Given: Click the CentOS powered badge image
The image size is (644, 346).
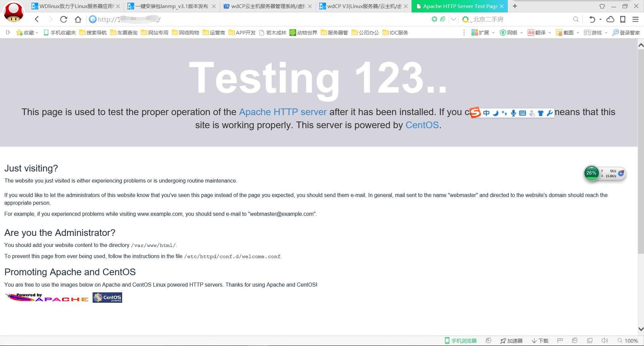Looking at the screenshot, I should point(107,297).
